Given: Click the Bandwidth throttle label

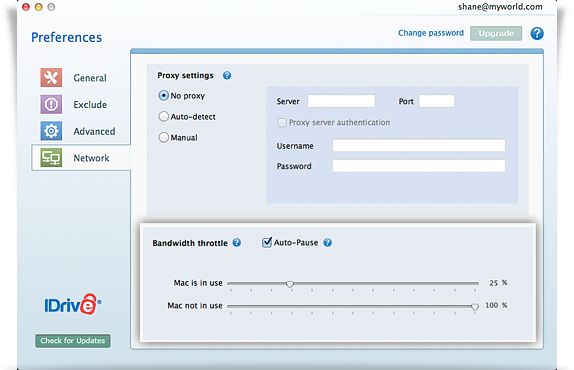Looking at the screenshot, I should pyautogui.click(x=190, y=243).
